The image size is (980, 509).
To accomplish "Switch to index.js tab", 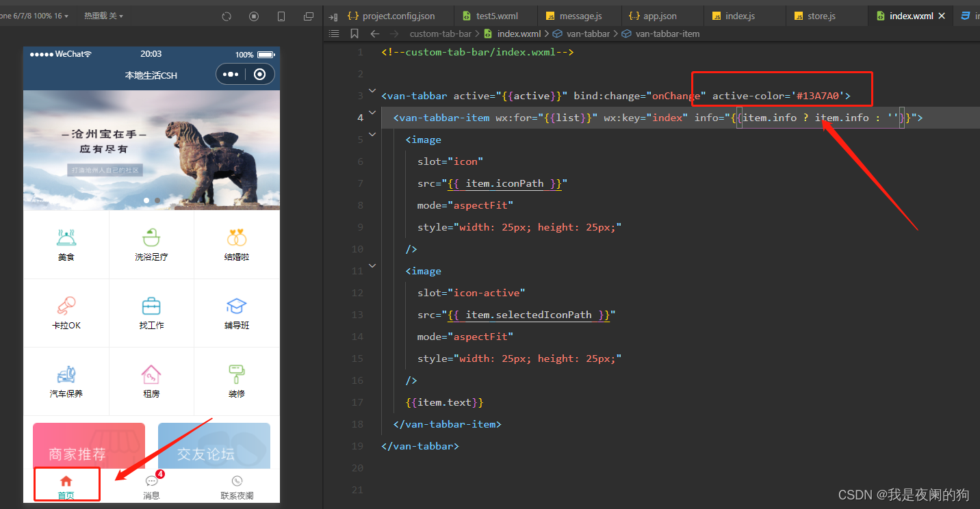I will click(733, 16).
